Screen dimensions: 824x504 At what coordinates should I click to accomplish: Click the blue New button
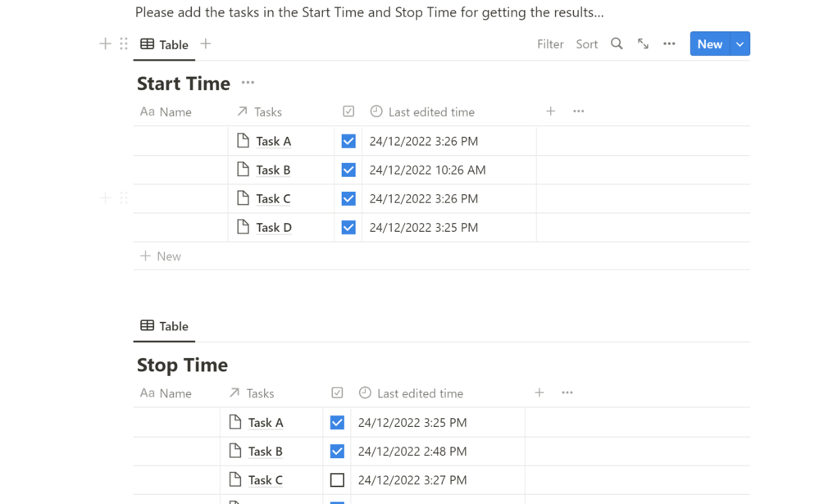pyautogui.click(x=709, y=44)
